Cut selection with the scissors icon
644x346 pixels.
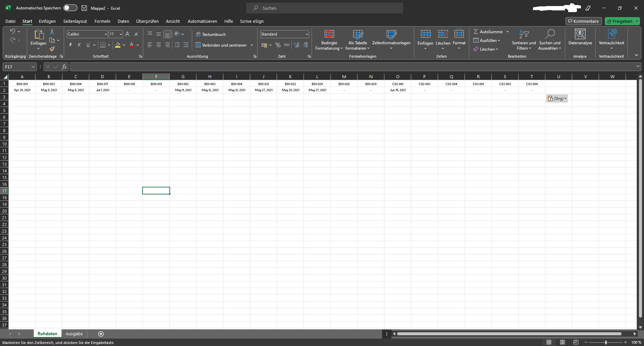coord(52,32)
